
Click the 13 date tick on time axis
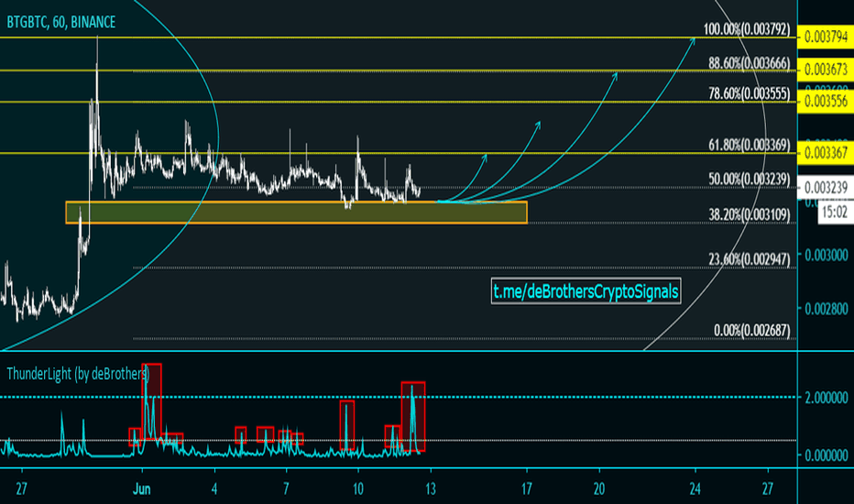tap(431, 488)
